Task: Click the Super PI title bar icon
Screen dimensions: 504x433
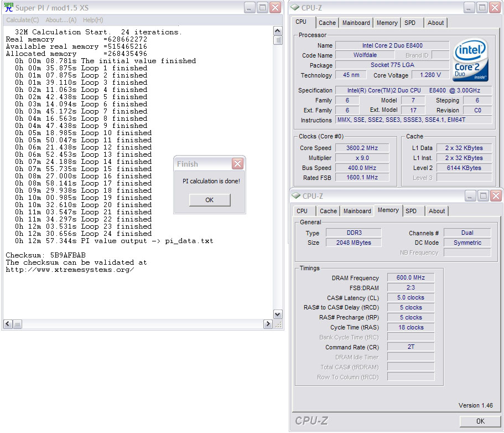Action: pyautogui.click(x=9, y=7)
